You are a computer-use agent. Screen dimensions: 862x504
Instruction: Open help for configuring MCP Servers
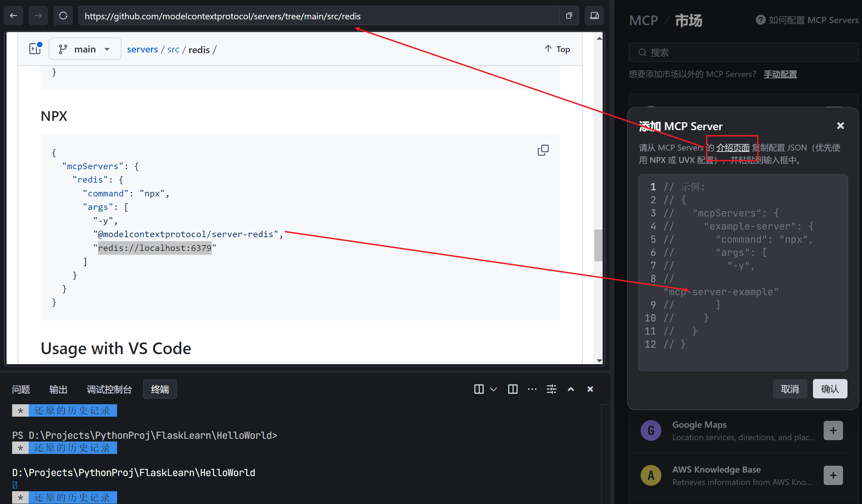807,20
